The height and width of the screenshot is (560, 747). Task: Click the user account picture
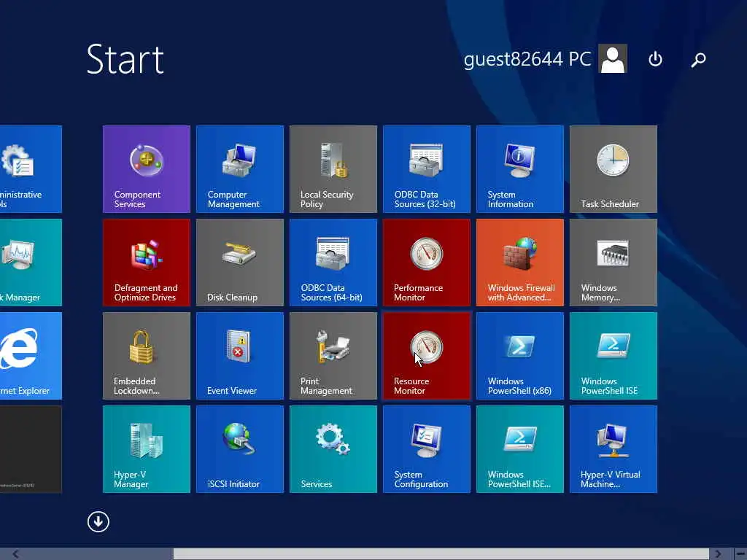click(613, 58)
